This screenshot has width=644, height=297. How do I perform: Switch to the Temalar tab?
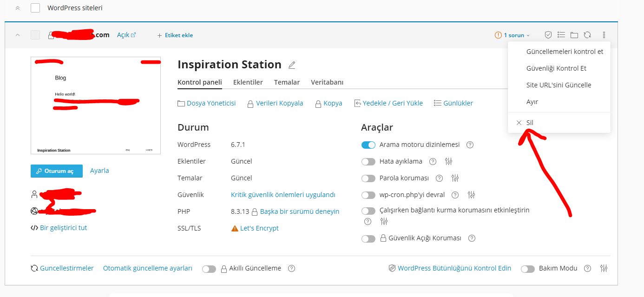click(287, 82)
